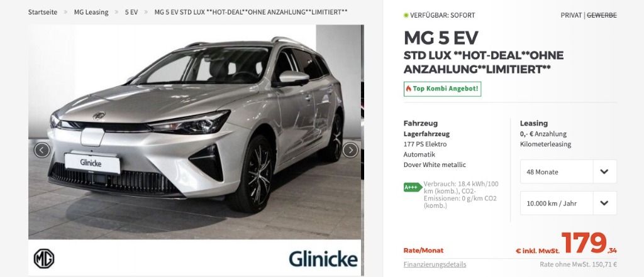Screen dimensions: 644x277
Task: Open 5 EV breadcrumb link
Action: point(131,13)
